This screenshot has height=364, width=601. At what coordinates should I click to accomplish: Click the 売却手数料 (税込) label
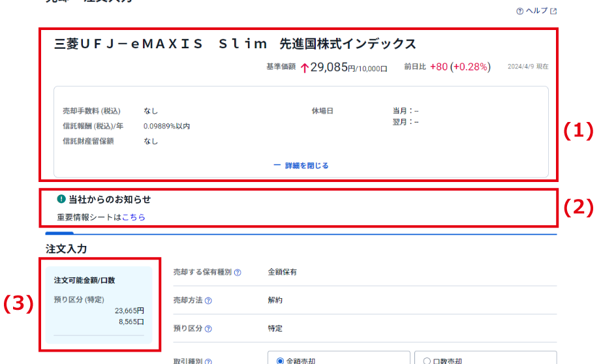point(91,111)
